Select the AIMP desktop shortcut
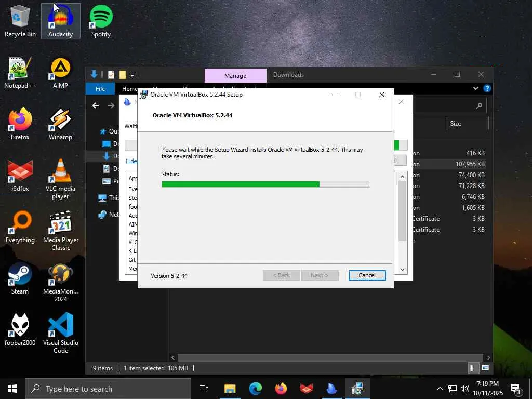Viewport: 532px width, 399px height. click(x=60, y=73)
